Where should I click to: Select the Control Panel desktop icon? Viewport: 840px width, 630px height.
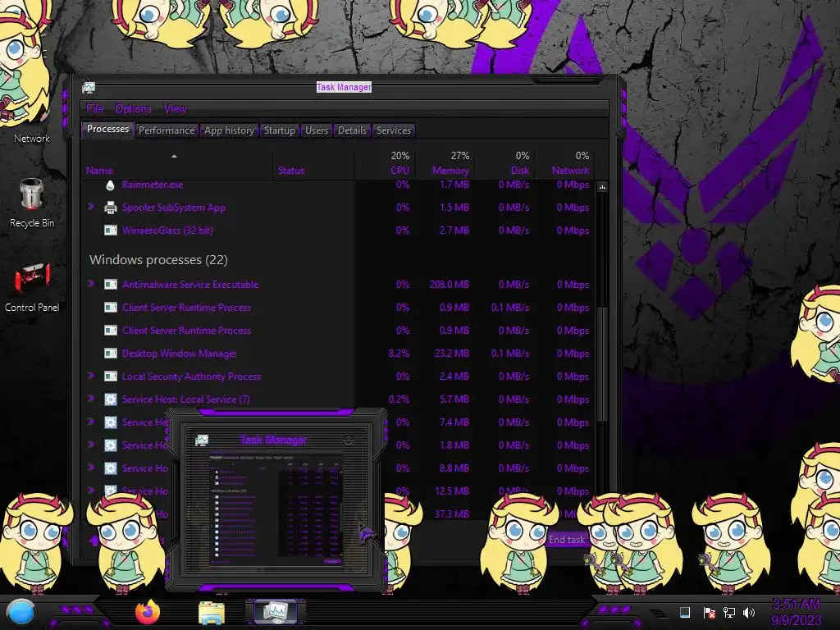point(32,287)
